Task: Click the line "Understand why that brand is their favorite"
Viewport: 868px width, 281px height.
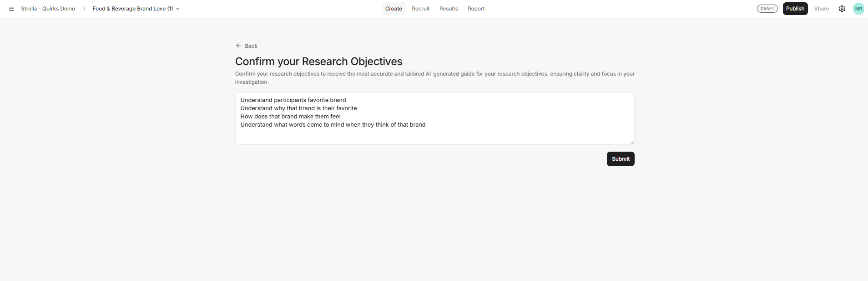Action: (x=298, y=108)
